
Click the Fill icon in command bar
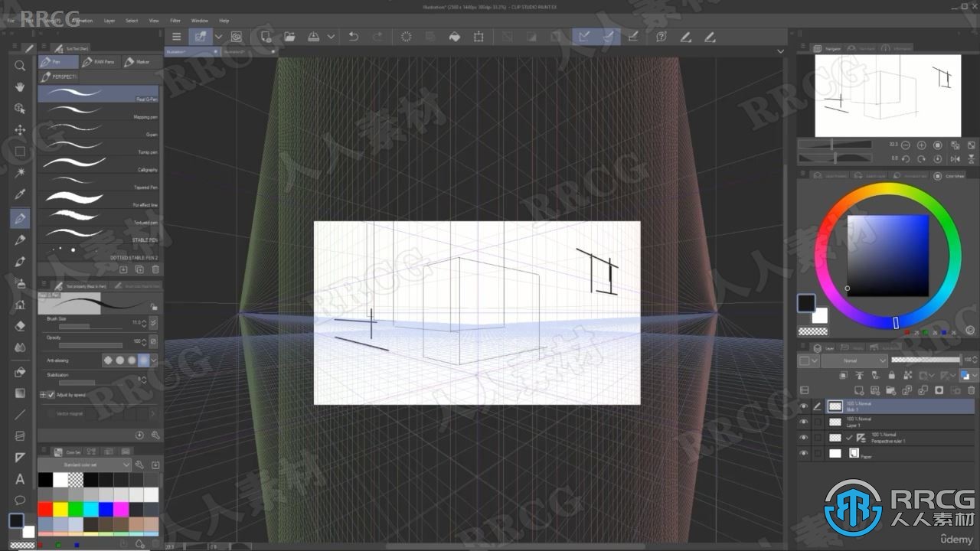tap(454, 36)
